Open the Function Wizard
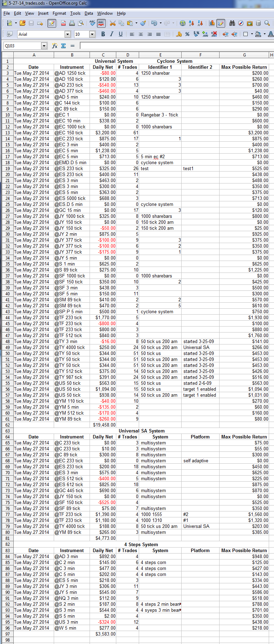Viewport: 274px width, 644px height. [54, 46]
